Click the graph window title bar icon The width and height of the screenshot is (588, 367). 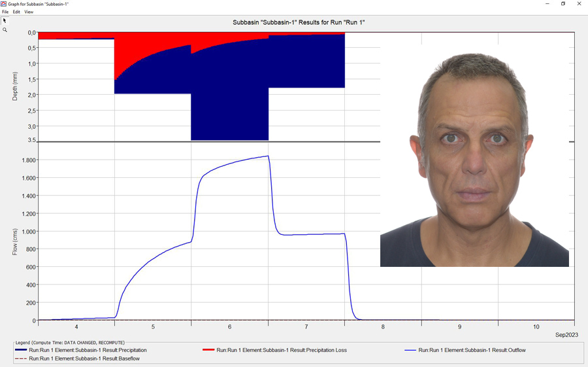tap(4, 4)
